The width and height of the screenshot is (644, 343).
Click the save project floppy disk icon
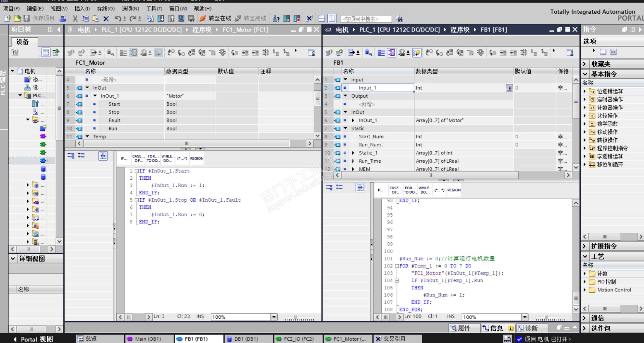27,18
